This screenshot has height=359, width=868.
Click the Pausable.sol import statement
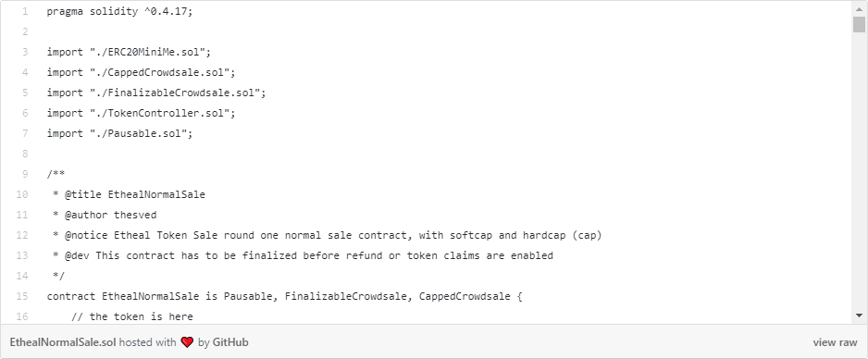click(120, 133)
